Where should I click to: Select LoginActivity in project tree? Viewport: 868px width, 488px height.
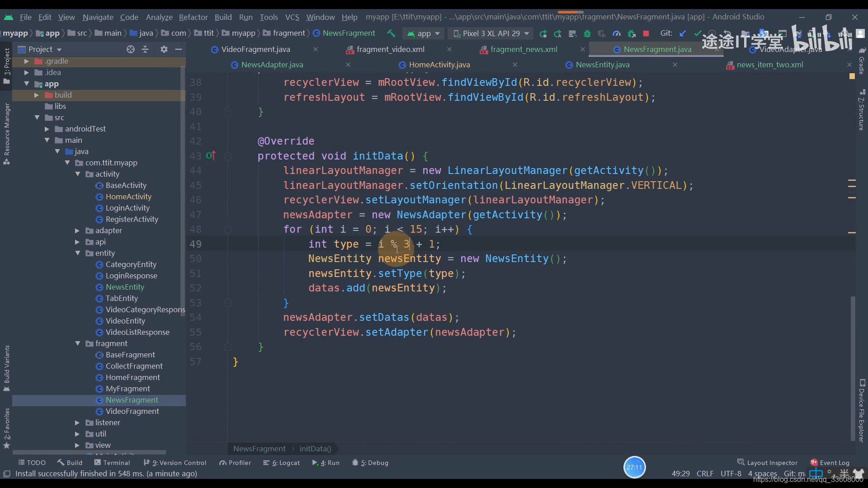tap(127, 208)
